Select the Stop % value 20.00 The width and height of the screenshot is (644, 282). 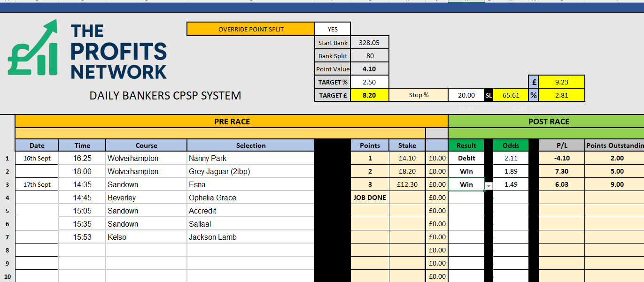click(466, 95)
